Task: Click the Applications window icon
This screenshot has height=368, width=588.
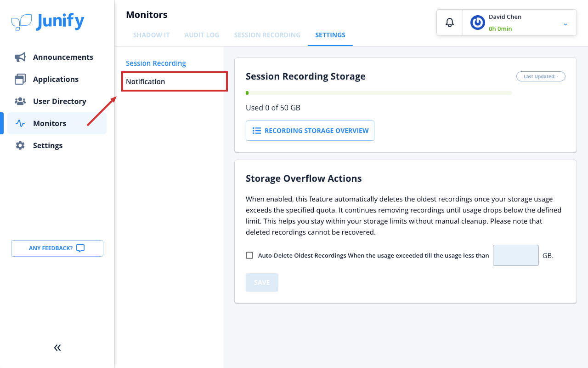Action: pos(20,79)
